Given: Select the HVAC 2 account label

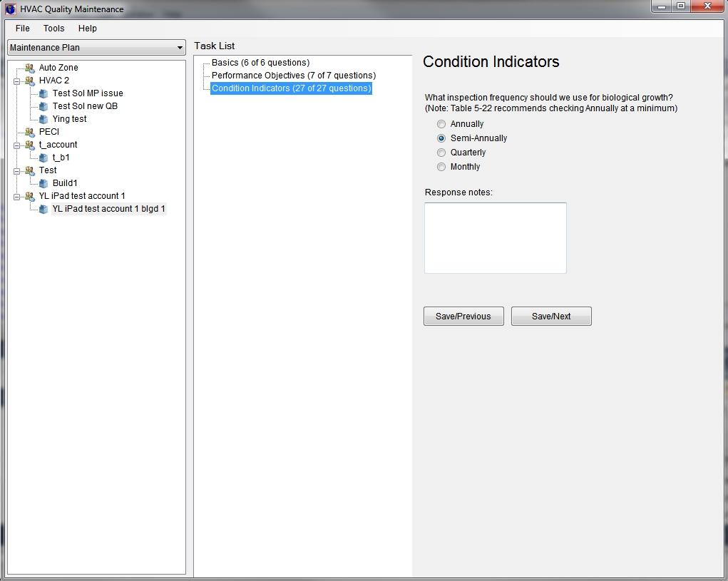Looking at the screenshot, I should (x=54, y=81).
